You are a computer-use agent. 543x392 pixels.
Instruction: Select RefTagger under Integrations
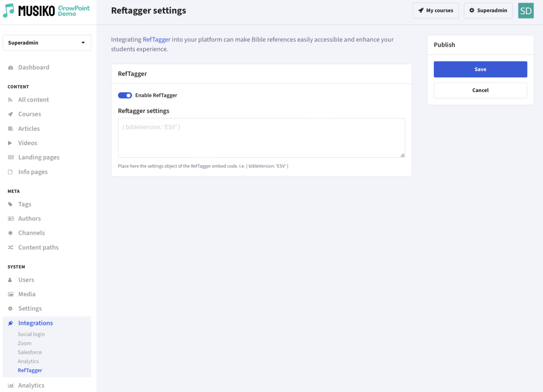click(x=30, y=370)
